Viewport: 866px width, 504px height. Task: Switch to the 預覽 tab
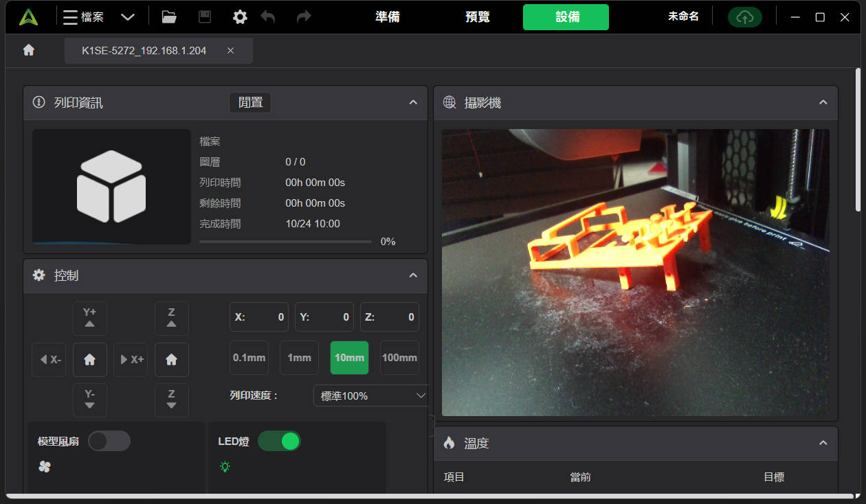(x=478, y=17)
